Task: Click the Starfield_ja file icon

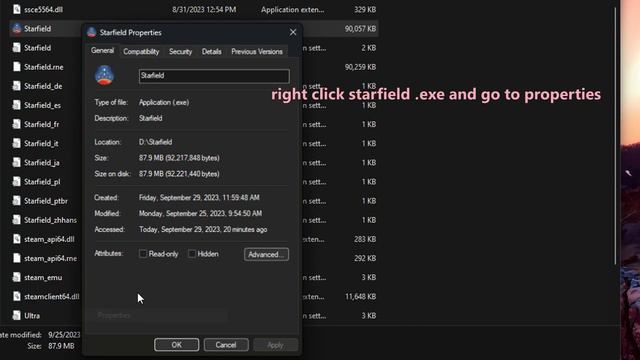Action: click(x=16, y=162)
